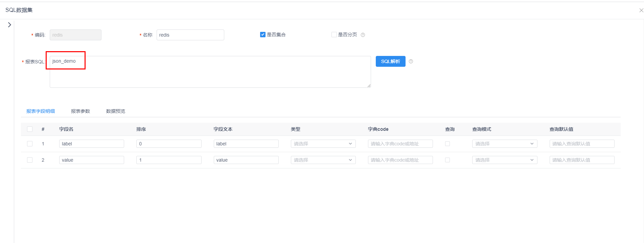Uncheck the 是否集合 checkbox
The image size is (644, 243).
262,35
